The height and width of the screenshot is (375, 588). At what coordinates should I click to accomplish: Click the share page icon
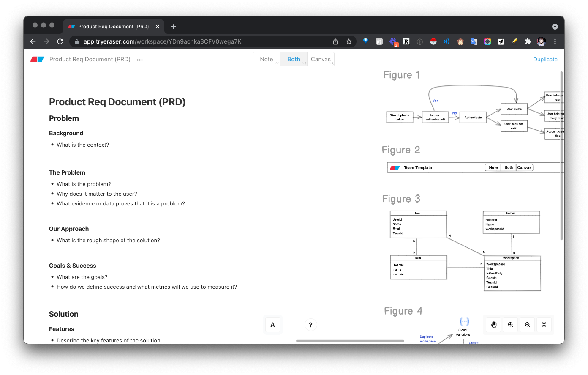[x=335, y=41]
